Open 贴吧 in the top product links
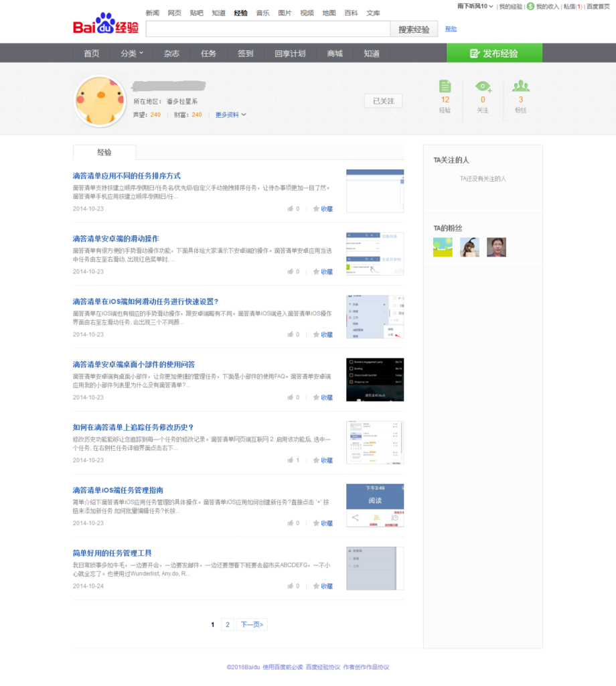Viewport: 616px width, 686px height. [197, 13]
